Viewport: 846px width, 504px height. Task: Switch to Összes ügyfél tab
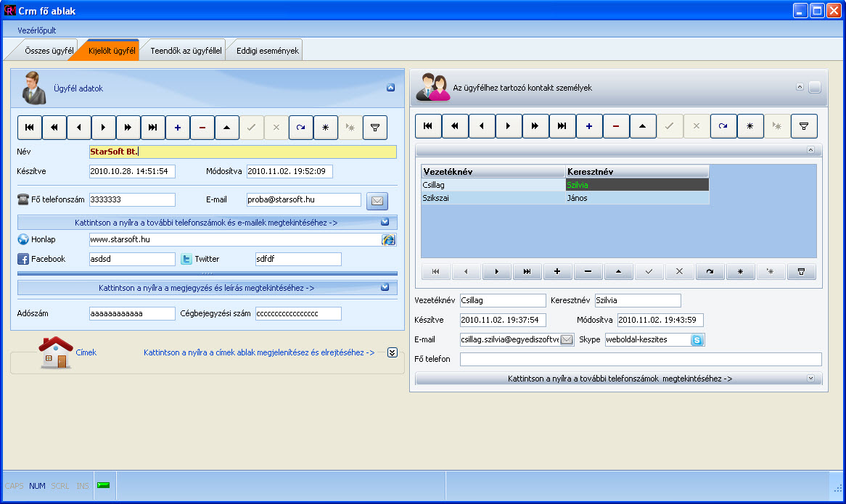coord(49,51)
